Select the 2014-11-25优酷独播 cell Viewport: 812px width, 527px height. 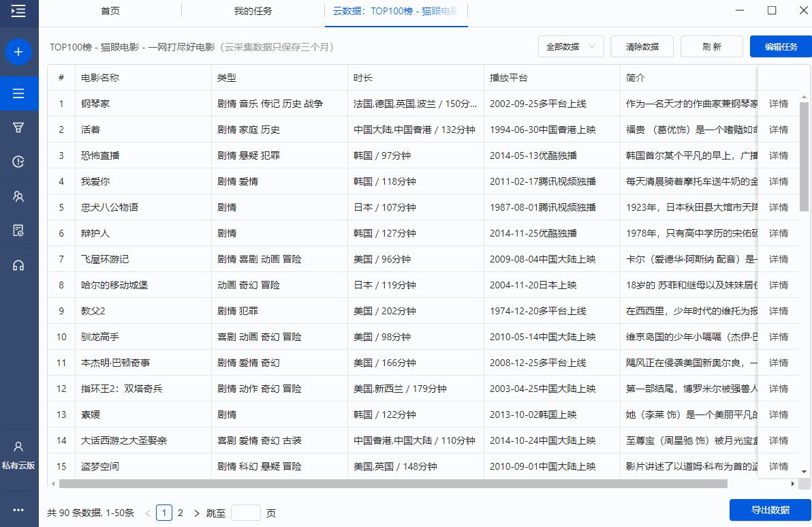[552, 233]
